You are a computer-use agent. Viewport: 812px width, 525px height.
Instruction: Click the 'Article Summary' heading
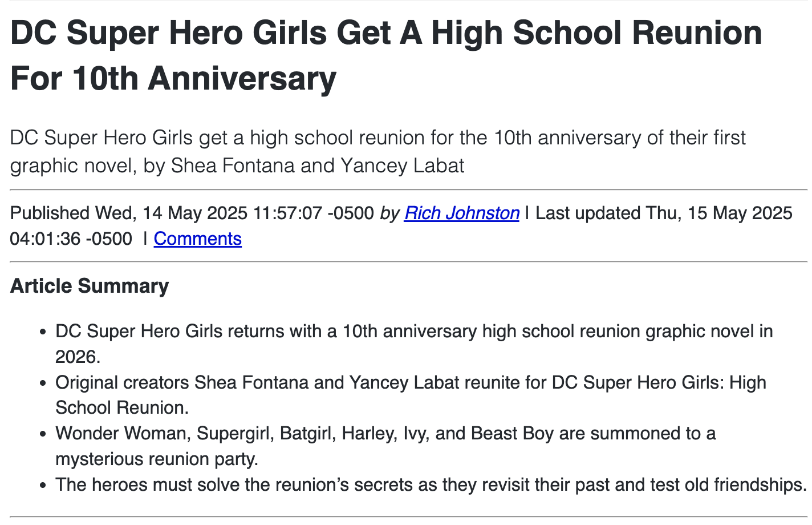(x=90, y=286)
